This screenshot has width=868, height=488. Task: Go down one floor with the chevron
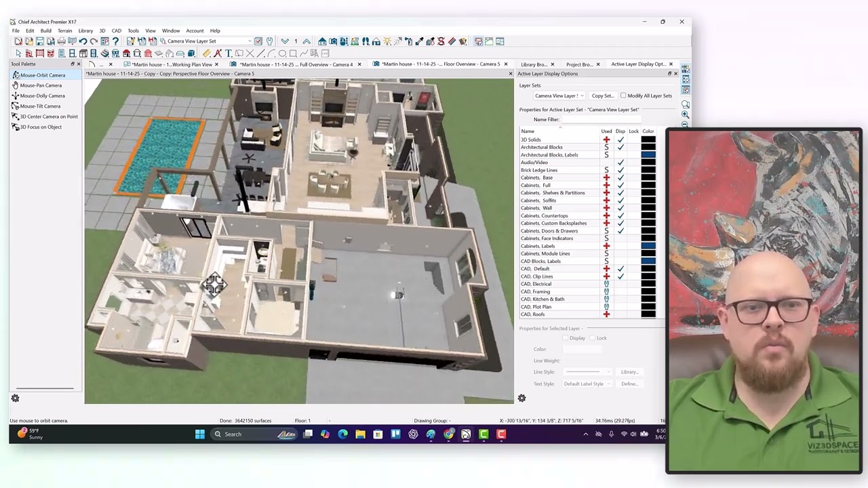tap(285, 41)
